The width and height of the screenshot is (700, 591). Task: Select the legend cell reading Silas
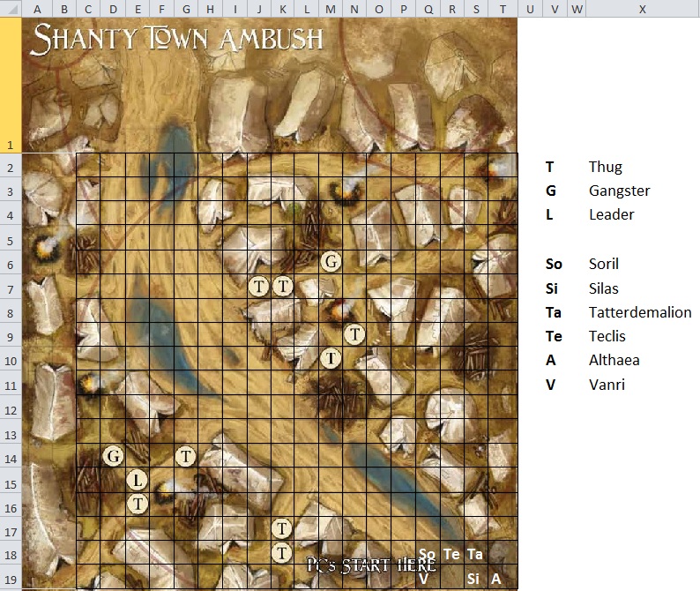pyautogui.click(x=604, y=288)
